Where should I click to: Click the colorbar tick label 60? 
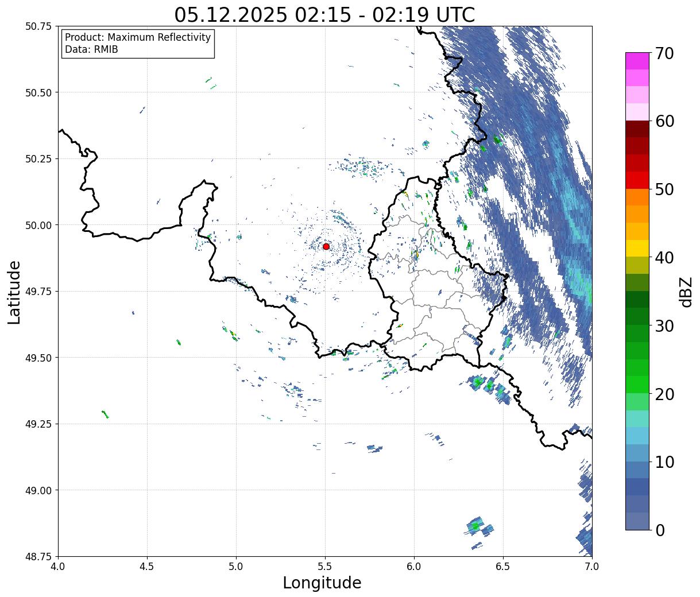(664, 121)
